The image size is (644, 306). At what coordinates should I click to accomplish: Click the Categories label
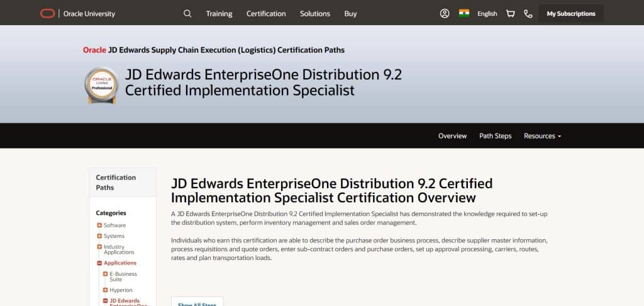(111, 213)
